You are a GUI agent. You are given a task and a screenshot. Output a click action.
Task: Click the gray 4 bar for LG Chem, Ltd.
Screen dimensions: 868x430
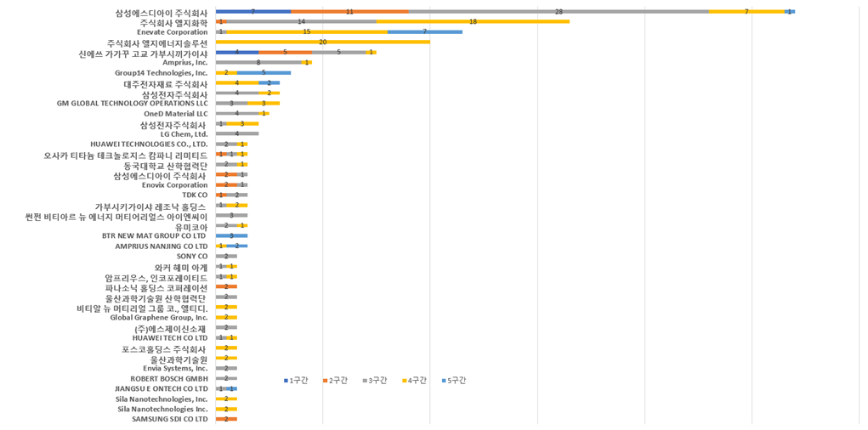coord(237,133)
